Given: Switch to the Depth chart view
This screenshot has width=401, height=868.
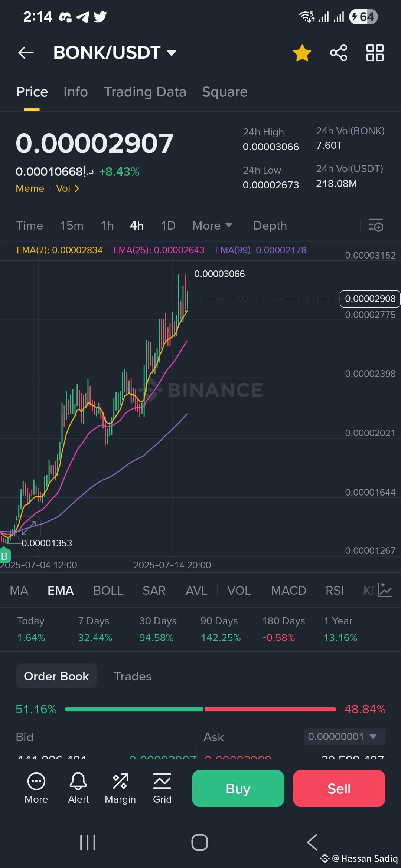Looking at the screenshot, I should pos(270,226).
